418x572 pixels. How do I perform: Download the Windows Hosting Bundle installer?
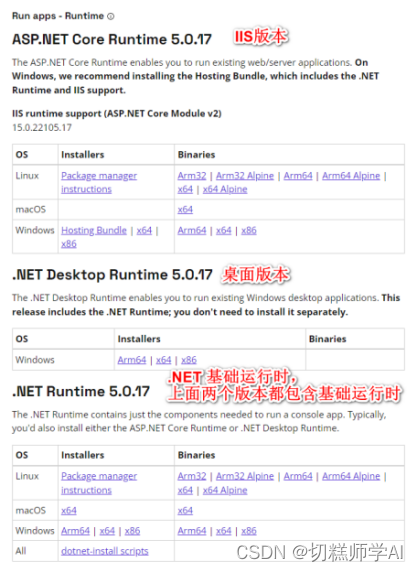94,231
